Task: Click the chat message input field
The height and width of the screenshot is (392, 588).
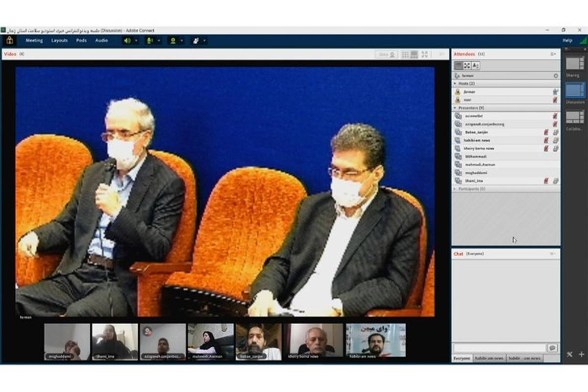Action: pyautogui.click(x=499, y=347)
